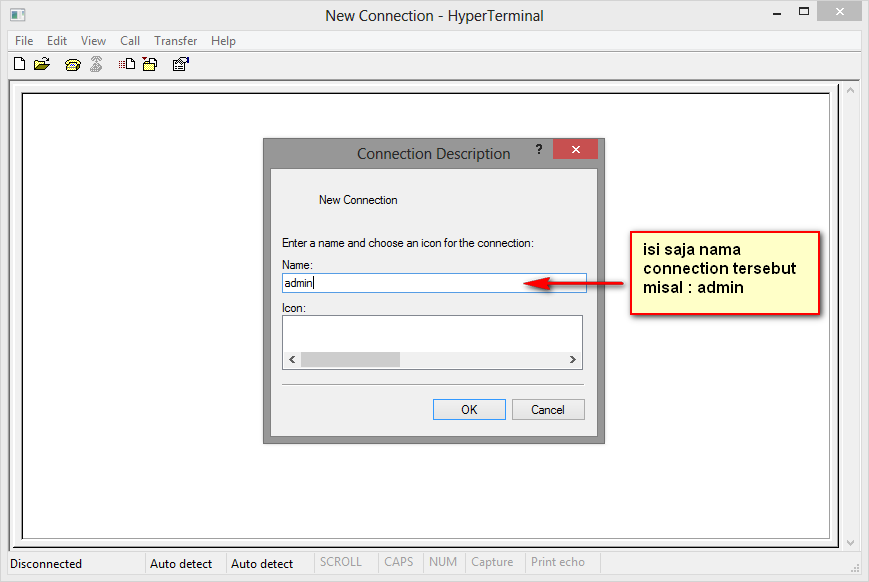Click the icon list scrollbar thumb
This screenshot has height=582, width=869.
350,360
